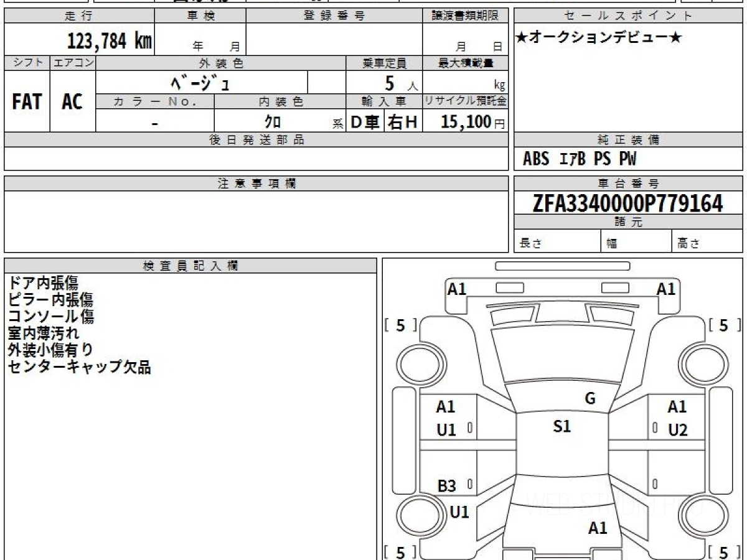The image size is (747, 560).
Task: Click the カラーNo. header cell
Action: 155,101
